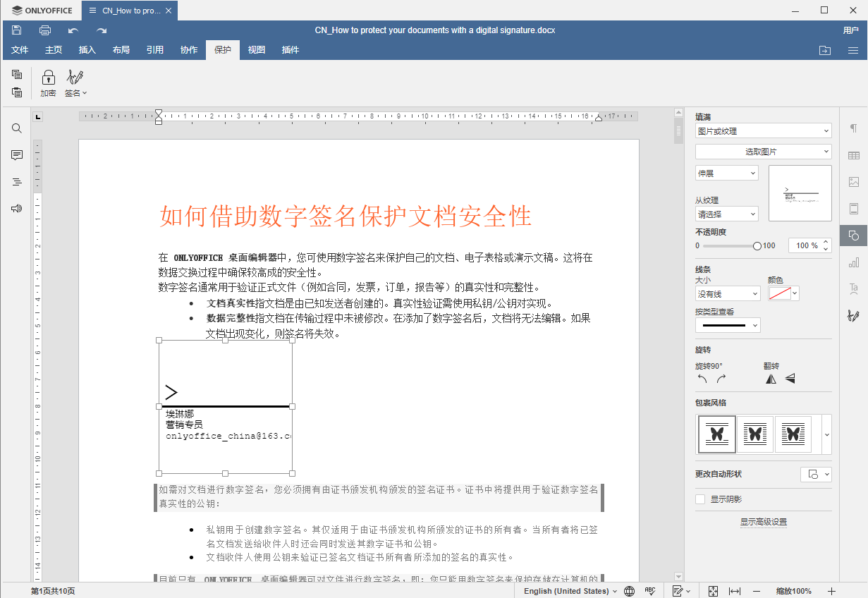The width and height of the screenshot is (868, 598).
Task: Click the 缩放100% zoom label
Action: tap(794, 591)
